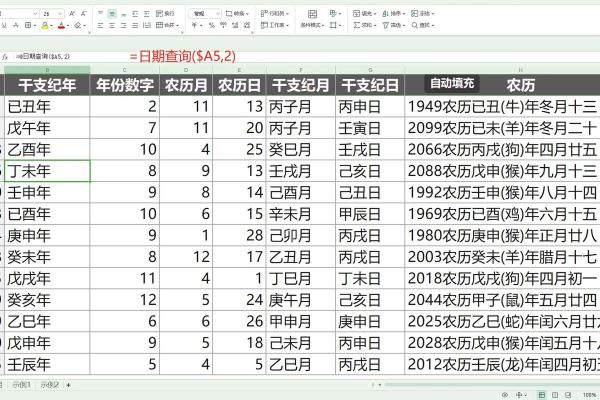Apply percent style format
Screen dimensions: 600x400
[212, 25]
